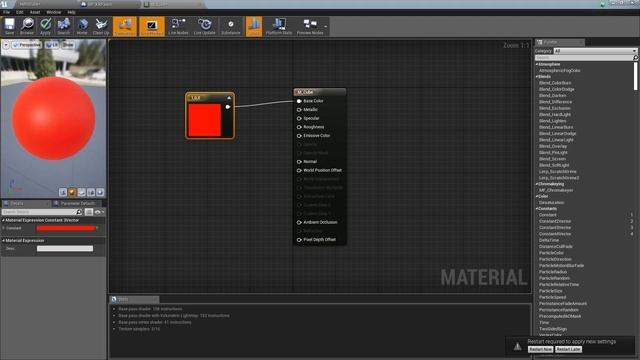640x360 pixels.
Task: Click the constant node output pin
Action: coord(228,107)
